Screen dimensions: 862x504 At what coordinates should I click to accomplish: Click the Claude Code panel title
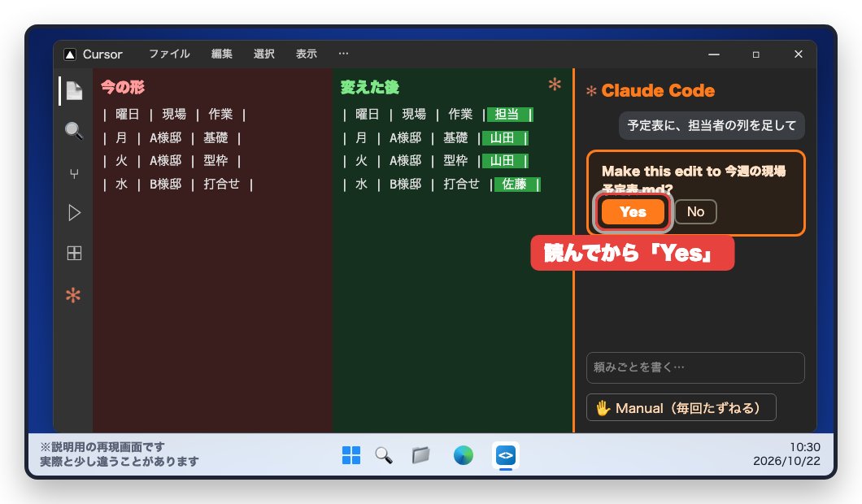point(658,91)
